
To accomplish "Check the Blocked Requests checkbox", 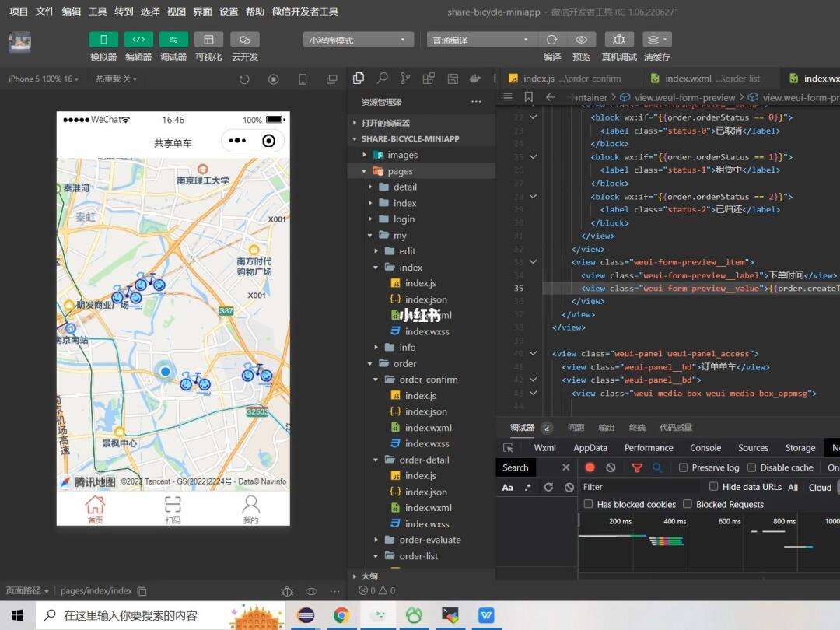I will [x=688, y=504].
